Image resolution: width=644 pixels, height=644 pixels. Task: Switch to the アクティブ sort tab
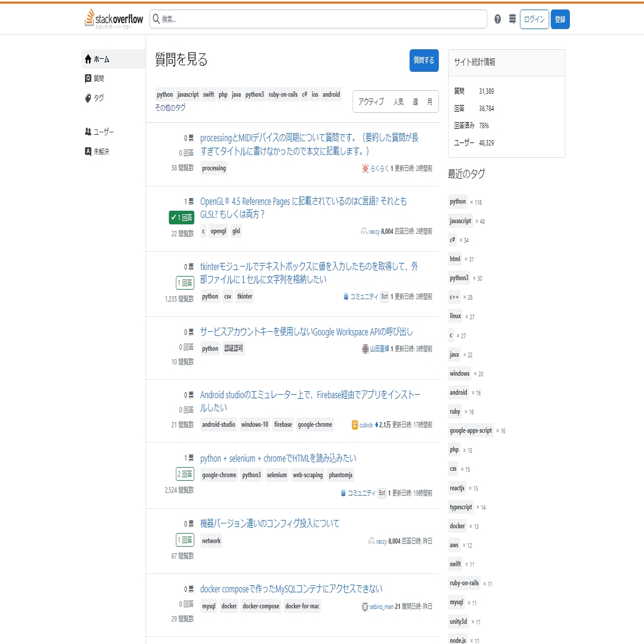pyautogui.click(x=371, y=101)
